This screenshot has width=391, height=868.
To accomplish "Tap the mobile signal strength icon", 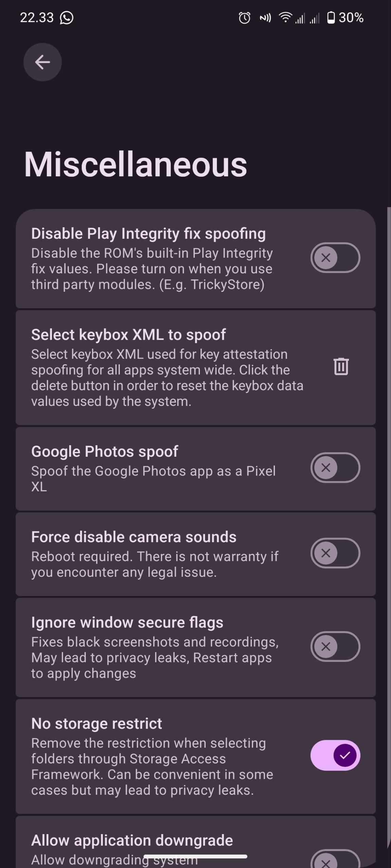I will coord(300,18).
